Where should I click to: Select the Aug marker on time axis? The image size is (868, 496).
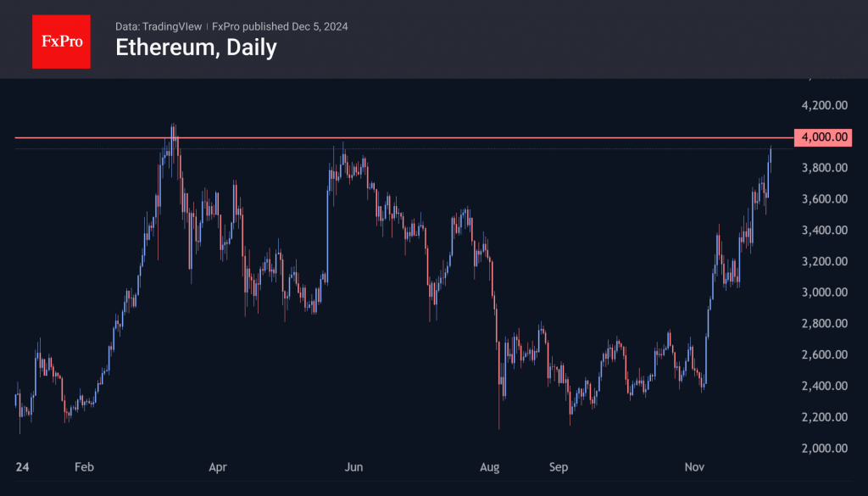[x=489, y=467]
